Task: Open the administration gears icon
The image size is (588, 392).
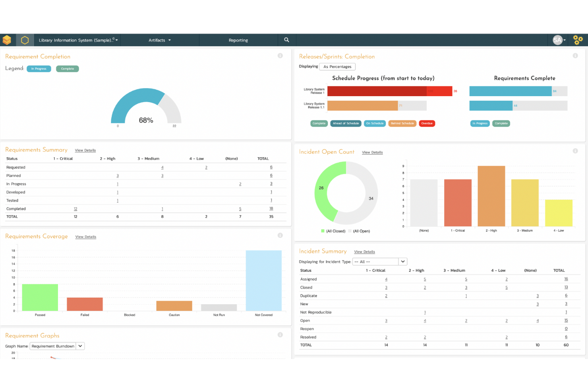Action: 578,40
